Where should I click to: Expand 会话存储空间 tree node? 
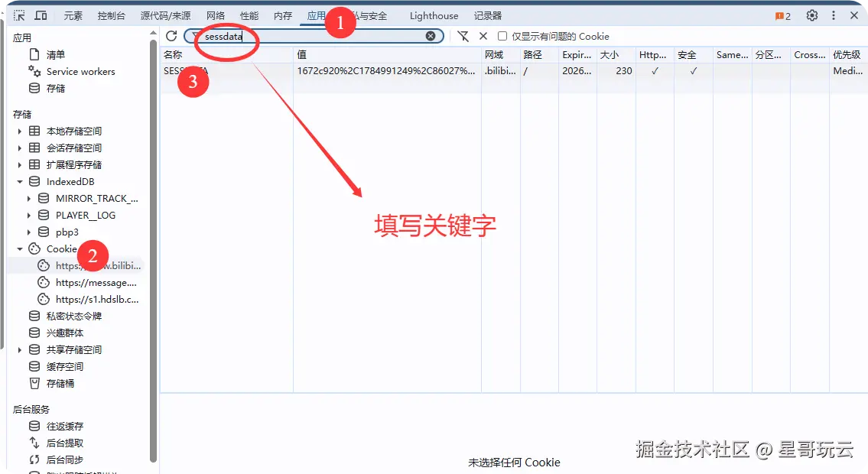(x=19, y=148)
